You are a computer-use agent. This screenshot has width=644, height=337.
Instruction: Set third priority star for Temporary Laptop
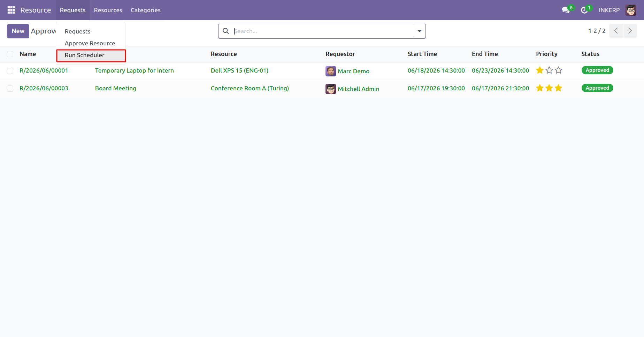[559, 70]
